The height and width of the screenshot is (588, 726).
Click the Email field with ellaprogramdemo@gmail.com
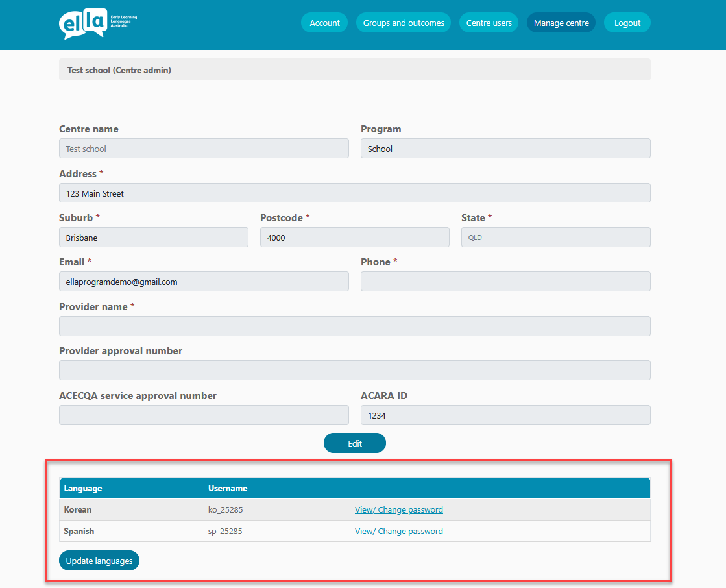click(x=204, y=281)
